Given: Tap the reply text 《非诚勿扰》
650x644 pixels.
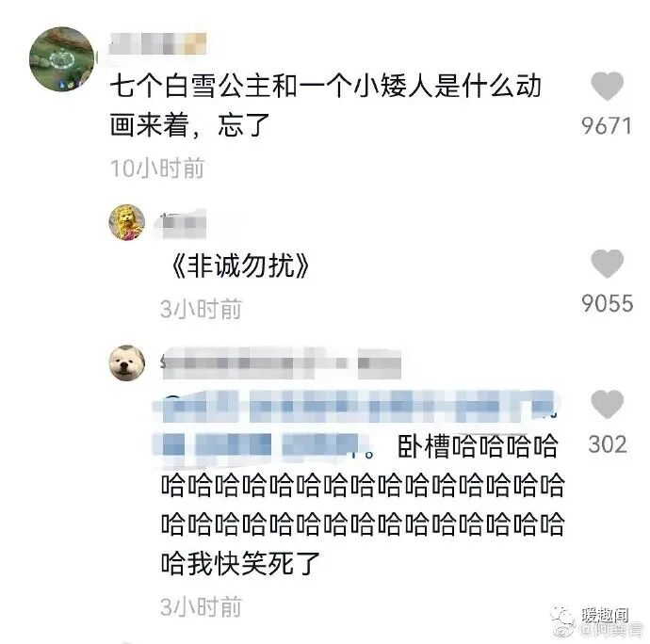Looking at the screenshot, I should coord(239,266).
